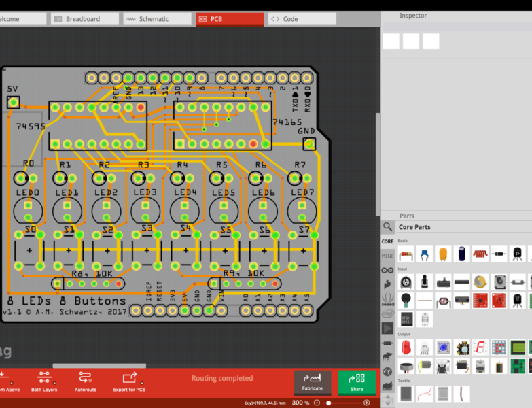Click the Routing completed status text
Viewport: 532px width, 408px height.
222,378
